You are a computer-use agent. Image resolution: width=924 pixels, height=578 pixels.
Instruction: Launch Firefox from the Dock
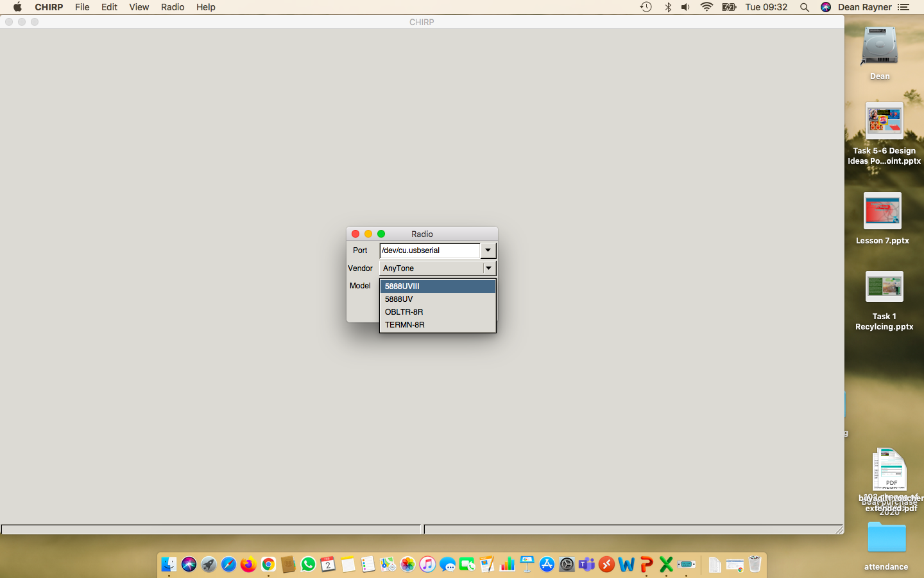point(248,565)
